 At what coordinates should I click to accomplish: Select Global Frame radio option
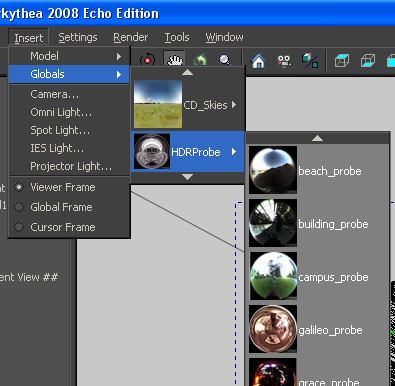click(69, 207)
